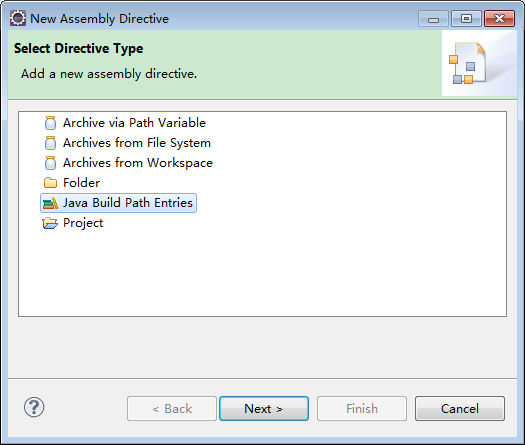
Task: Select Archives from File System entry
Action: coord(137,143)
